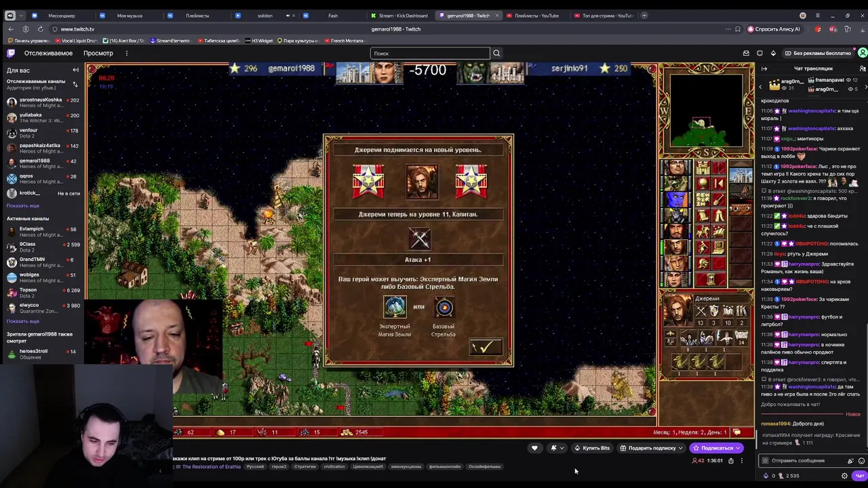Open the chat settings gear icon
The height and width of the screenshot is (488, 868).
pos(844,476)
